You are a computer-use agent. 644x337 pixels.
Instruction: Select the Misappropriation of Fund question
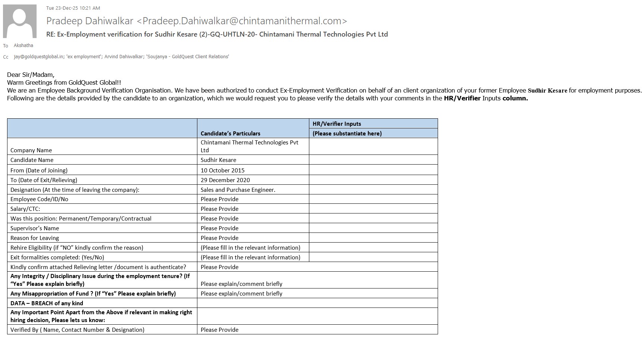93,293
